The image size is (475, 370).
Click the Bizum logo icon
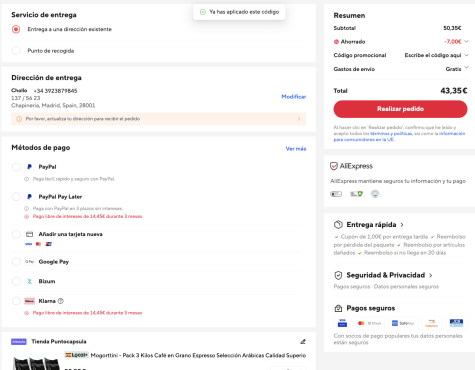tap(29, 281)
